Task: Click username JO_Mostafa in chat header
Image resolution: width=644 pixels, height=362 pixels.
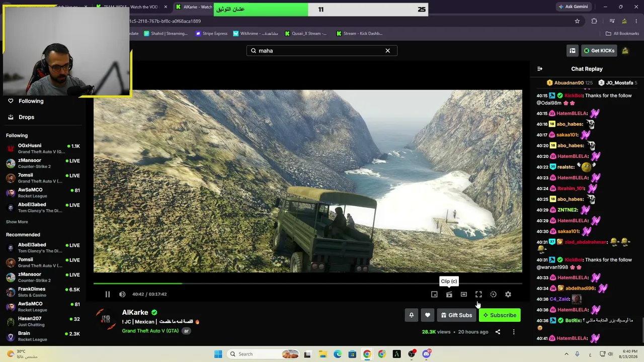Action: tap(620, 83)
